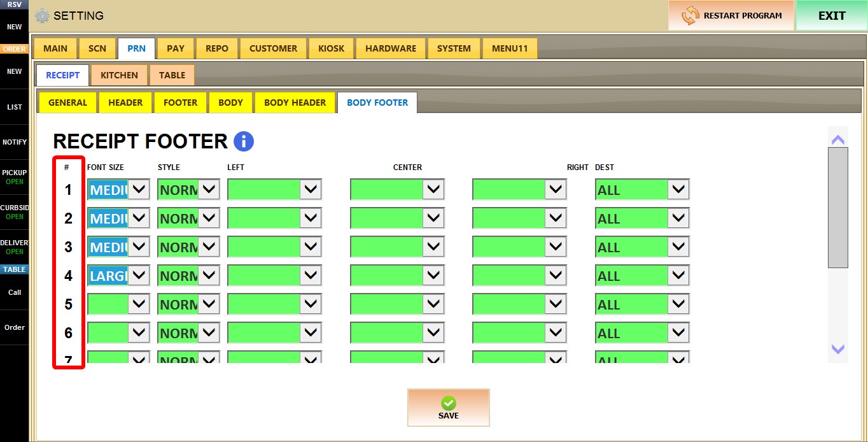
Task: Click the NOTIFY sidebar button
Action: coord(14,142)
